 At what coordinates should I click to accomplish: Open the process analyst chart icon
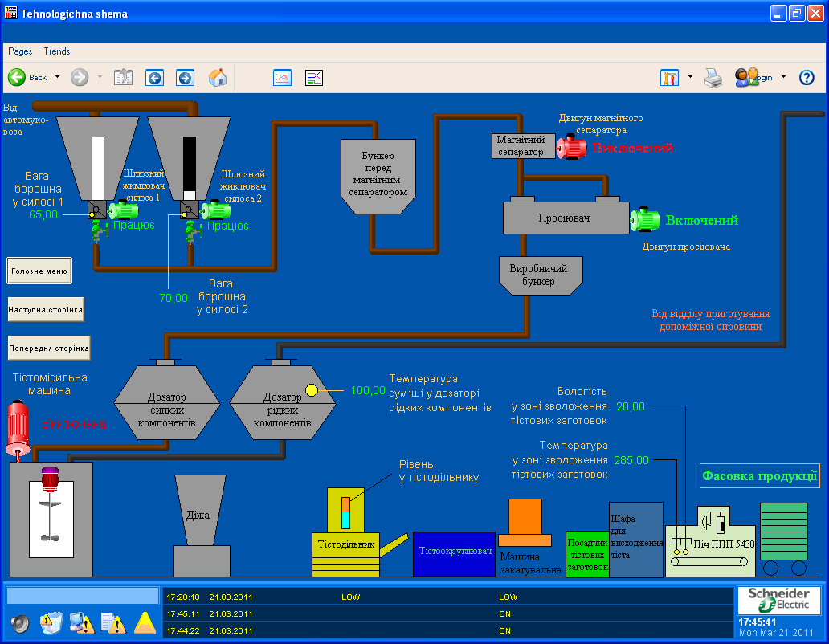click(x=314, y=78)
